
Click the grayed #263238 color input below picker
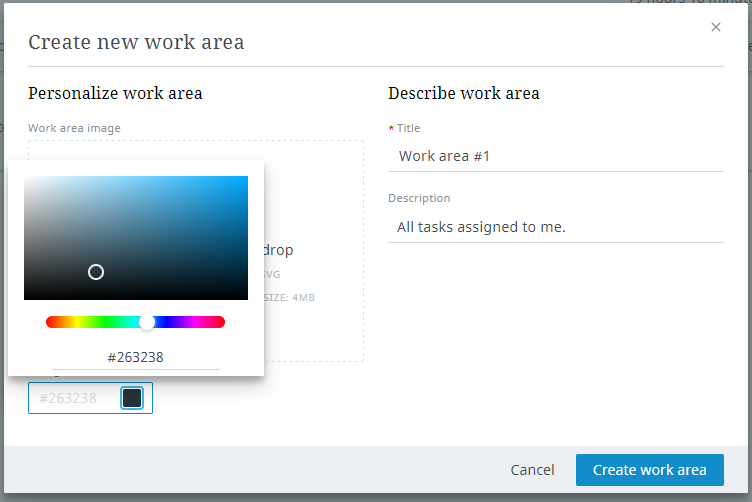pyautogui.click(x=70, y=398)
